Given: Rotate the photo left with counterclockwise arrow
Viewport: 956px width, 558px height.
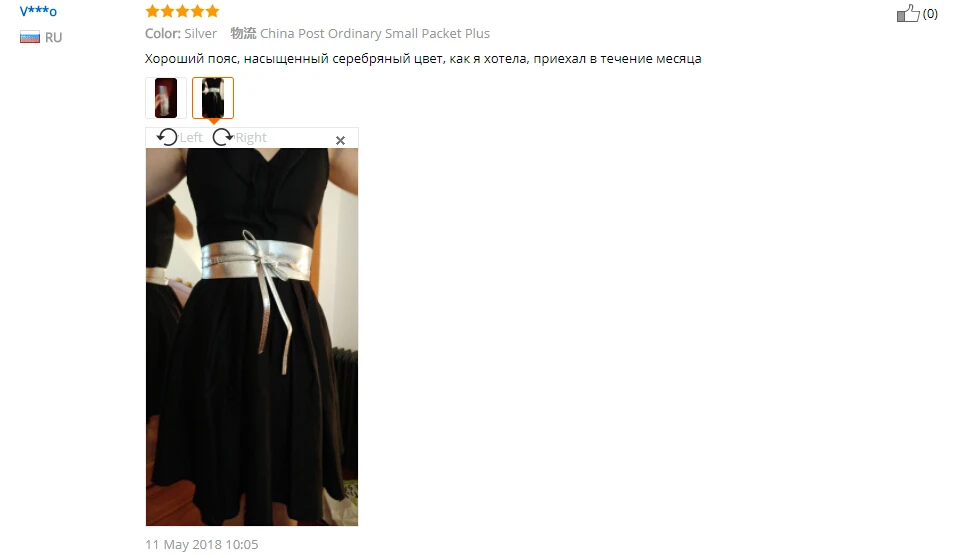Looking at the screenshot, I should coord(167,137).
